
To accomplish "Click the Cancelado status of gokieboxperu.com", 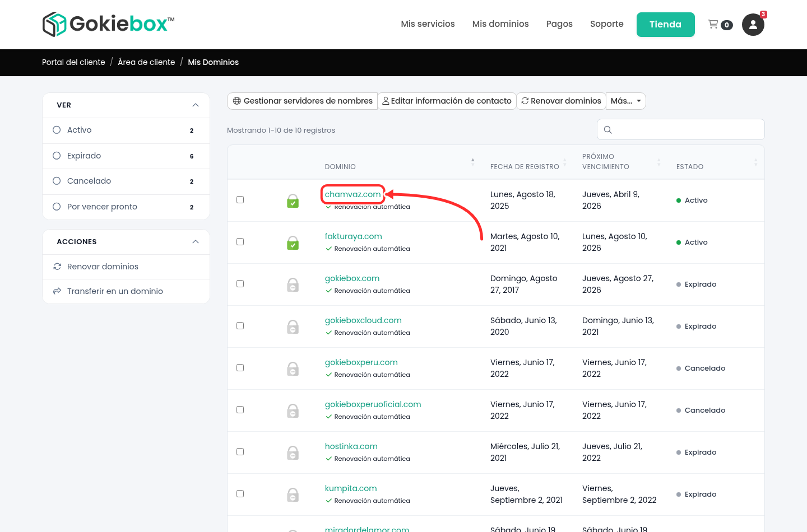I will 701,368.
